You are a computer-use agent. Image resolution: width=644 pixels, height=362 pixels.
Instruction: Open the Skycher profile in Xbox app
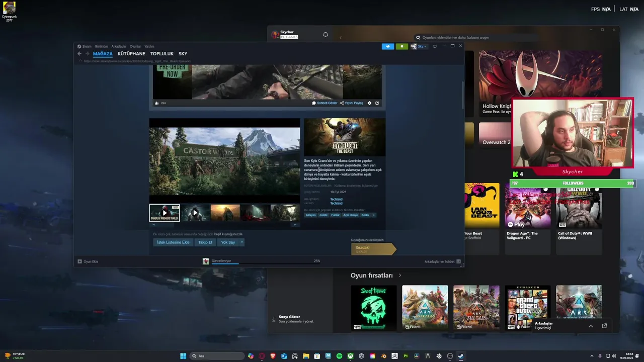click(285, 35)
